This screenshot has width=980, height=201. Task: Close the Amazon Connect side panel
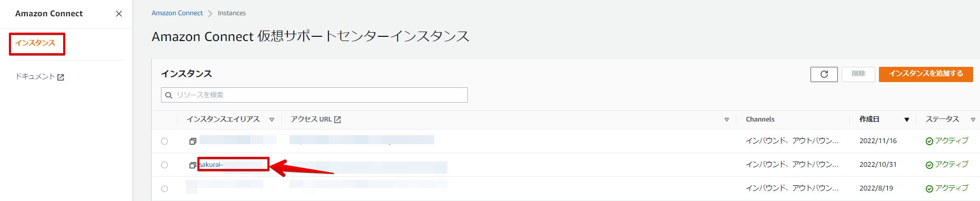[x=119, y=14]
